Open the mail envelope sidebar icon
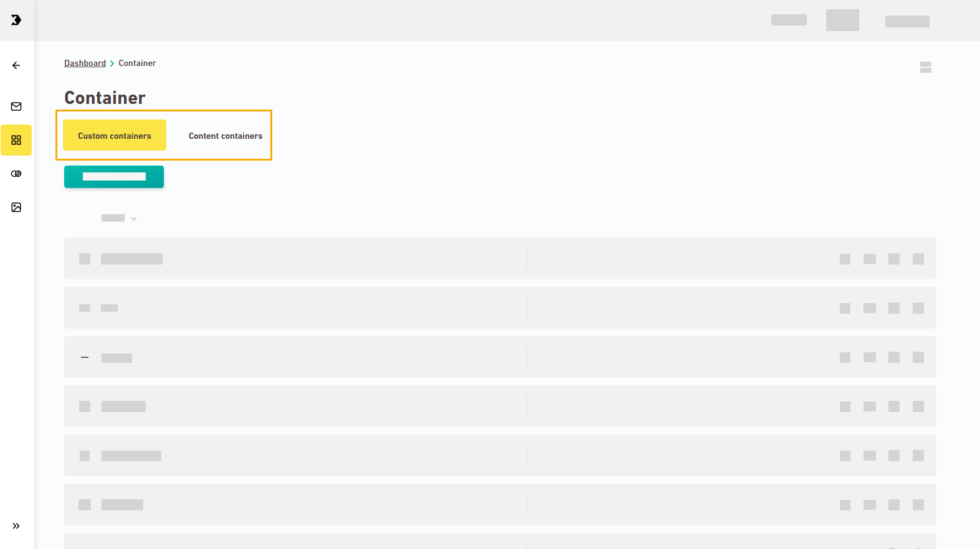 click(16, 106)
